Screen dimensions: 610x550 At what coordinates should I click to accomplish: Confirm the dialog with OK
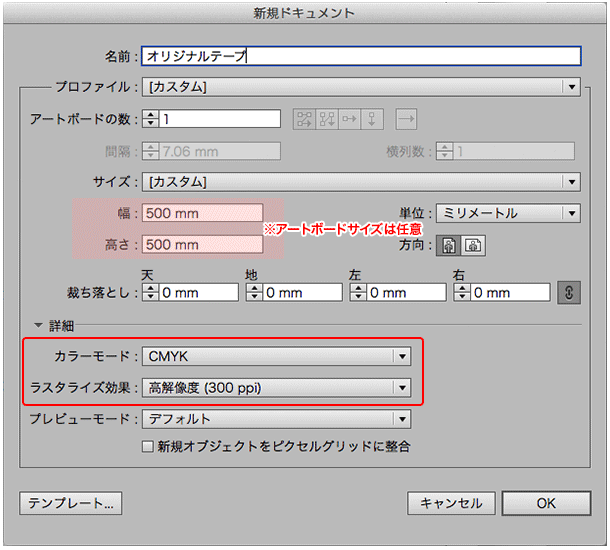[546, 503]
